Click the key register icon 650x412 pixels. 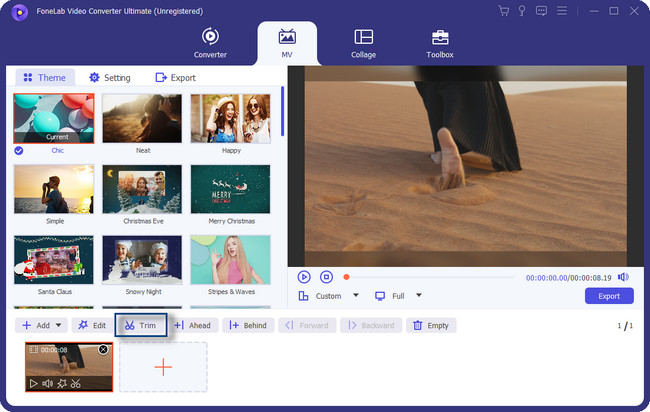tap(522, 11)
